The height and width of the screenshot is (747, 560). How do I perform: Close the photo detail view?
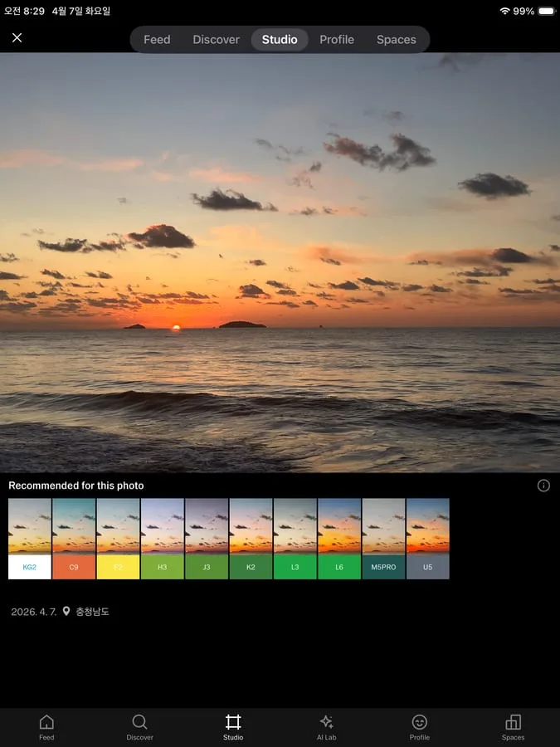click(x=17, y=38)
